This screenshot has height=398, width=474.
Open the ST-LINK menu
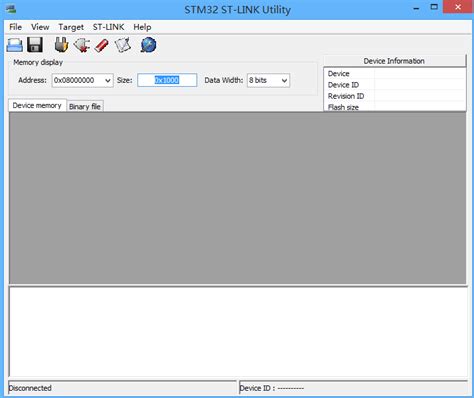pos(108,27)
